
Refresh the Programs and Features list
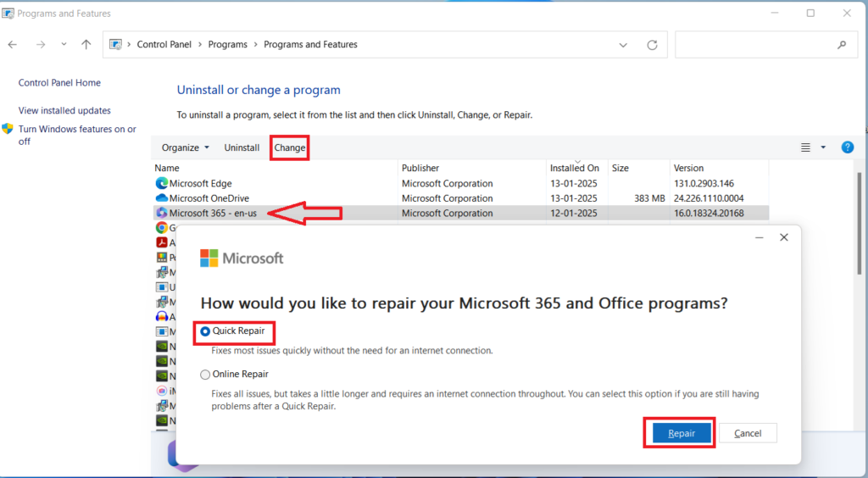[x=652, y=45]
